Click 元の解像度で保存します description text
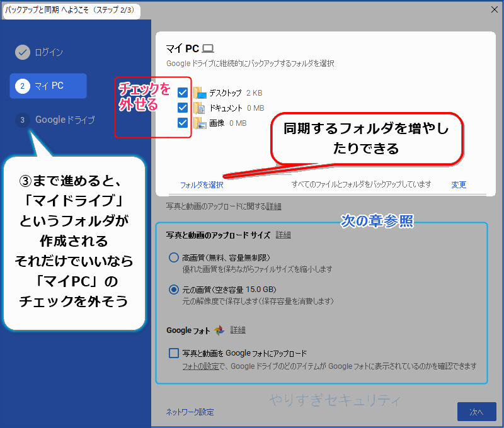The height and width of the screenshot is (428, 504). pos(258,301)
